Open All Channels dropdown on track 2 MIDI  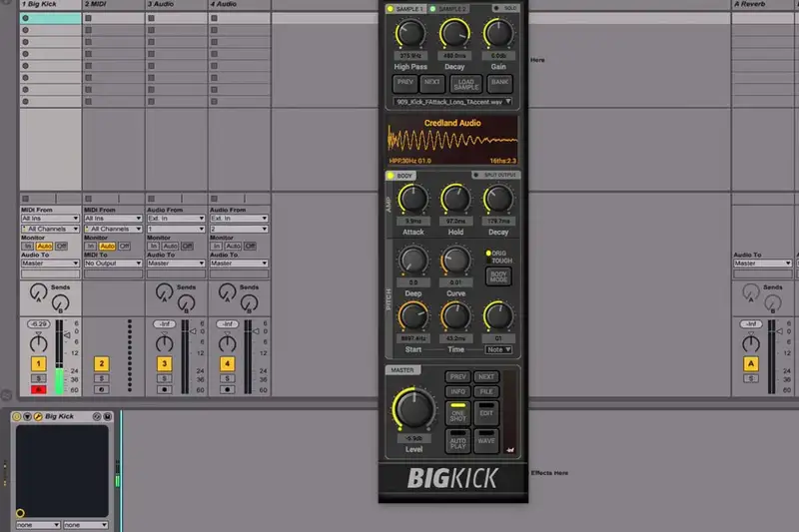[113, 230]
